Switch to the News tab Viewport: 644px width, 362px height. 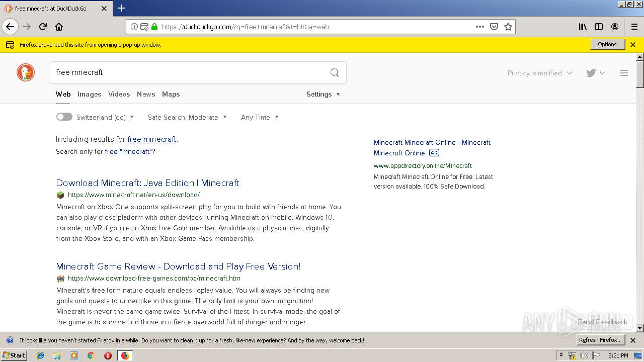coord(146,94)
